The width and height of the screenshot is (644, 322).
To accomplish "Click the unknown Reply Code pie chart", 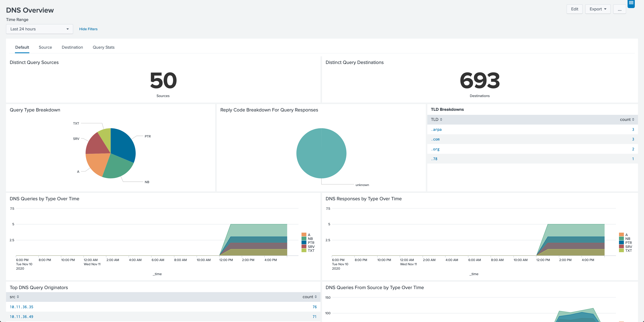I will click(321, 153).
